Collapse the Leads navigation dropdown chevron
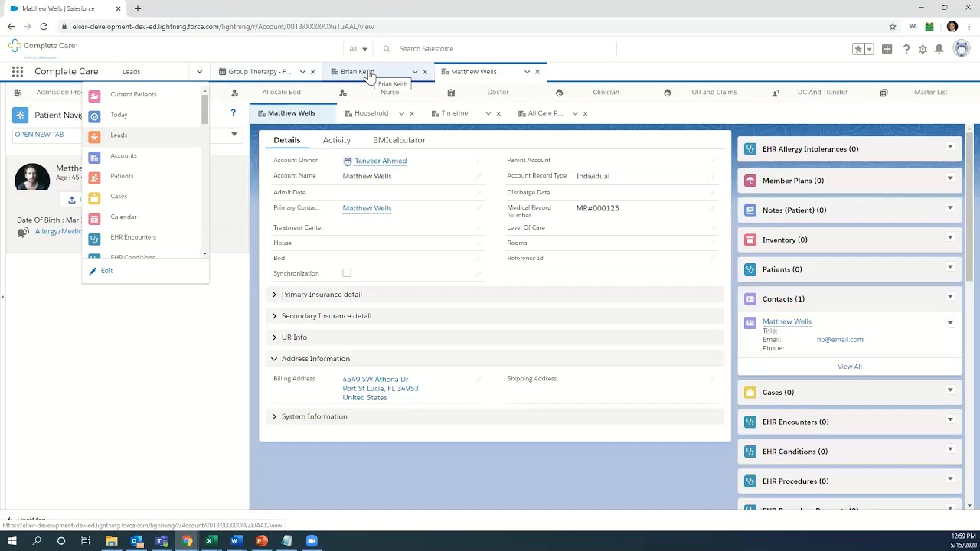The image size is (980, 551). point(199,72)
